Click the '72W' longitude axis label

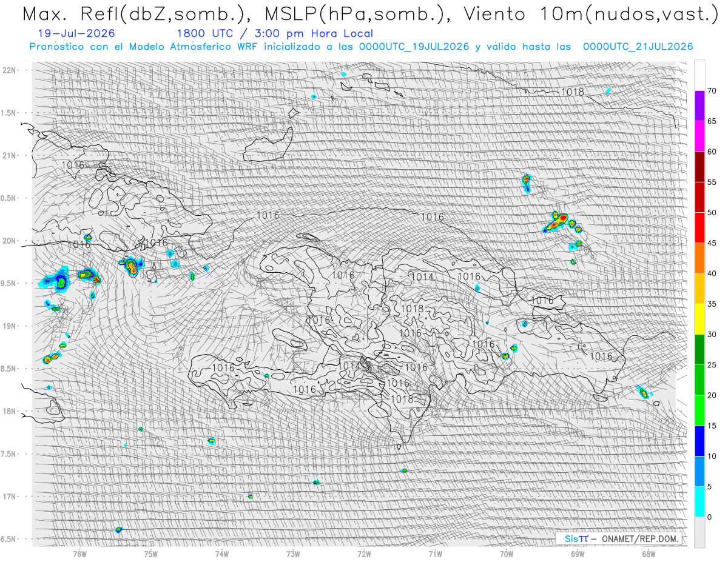tap(364, 554)
